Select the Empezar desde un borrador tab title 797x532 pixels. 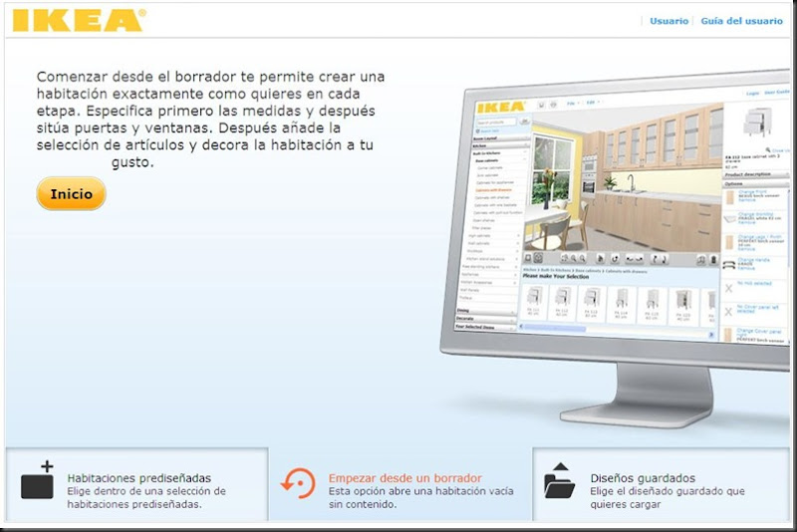click(404, 478)
